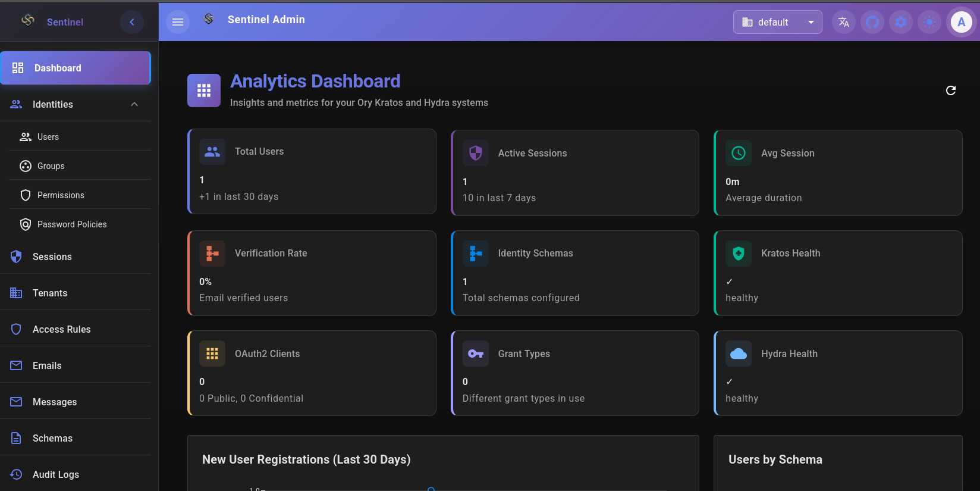Open Messages section
This screenshot has width=980, height=491.
click(76, 402)
